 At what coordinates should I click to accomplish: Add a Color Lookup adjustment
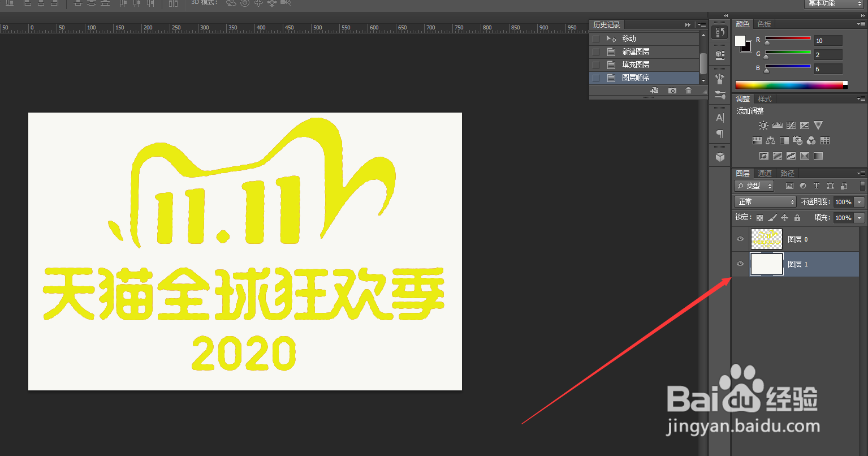click(824, 141)
